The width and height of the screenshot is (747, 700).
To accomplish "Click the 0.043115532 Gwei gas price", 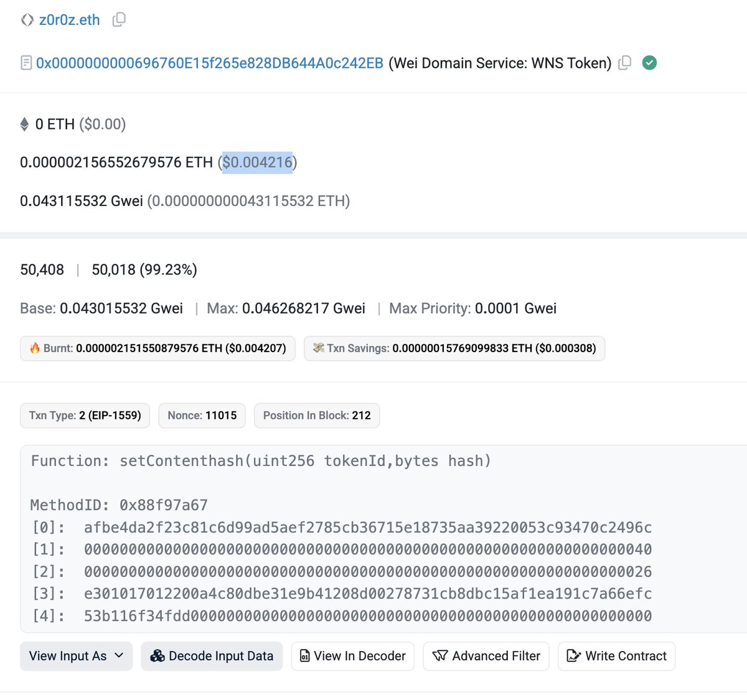I will pos(82,201).
